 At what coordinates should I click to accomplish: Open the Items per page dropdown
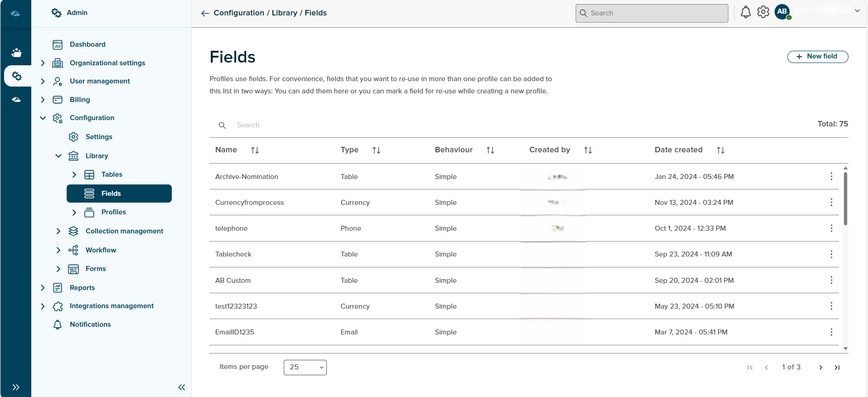pyautogui.click(x=305, y=367)
